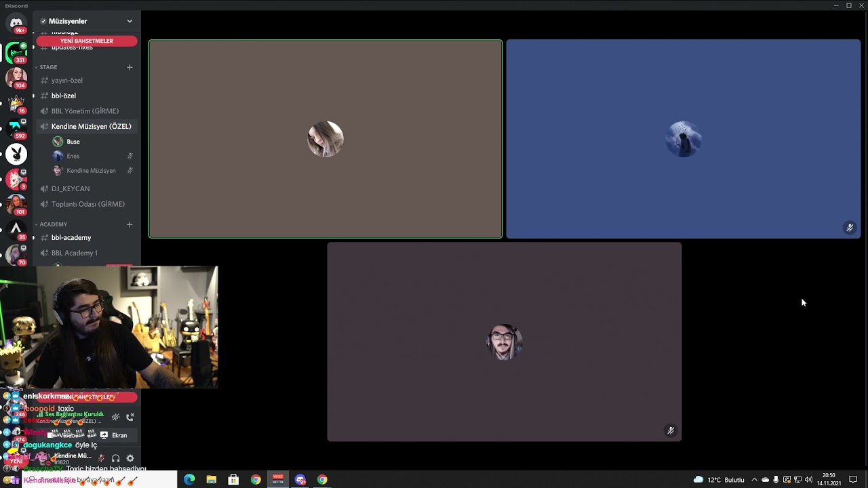This screenshot has height=488, width=868.
Task: Open crown server with 16 badge
Action: tap(16, 103)
